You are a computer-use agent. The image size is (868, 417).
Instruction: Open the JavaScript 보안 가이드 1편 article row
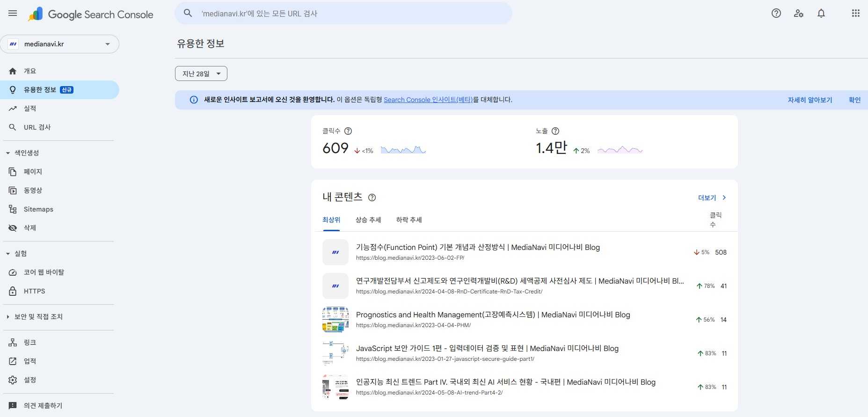tap(525, 353)
